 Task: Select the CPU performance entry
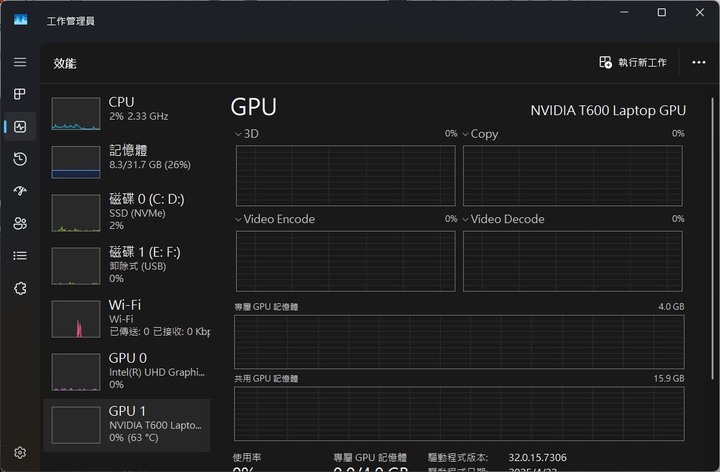point(127,113)
